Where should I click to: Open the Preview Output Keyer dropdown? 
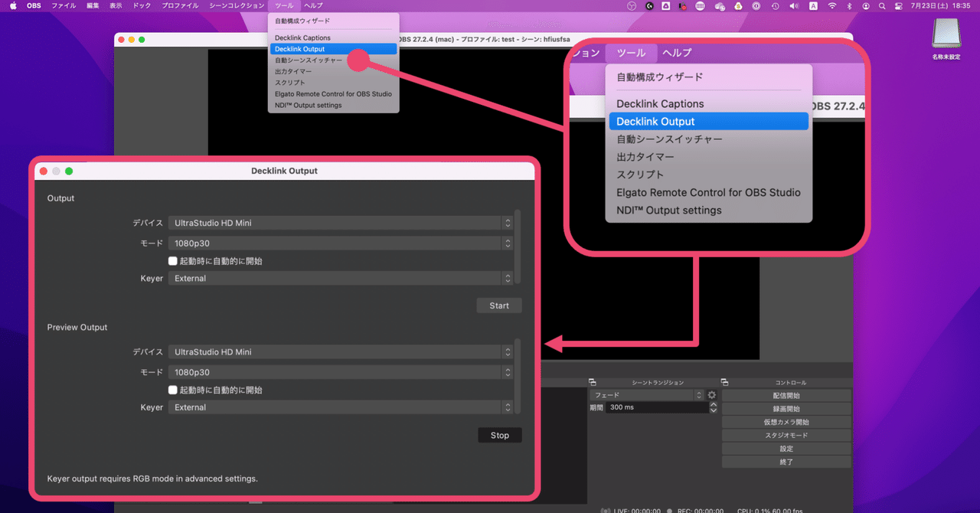[340, 407]
